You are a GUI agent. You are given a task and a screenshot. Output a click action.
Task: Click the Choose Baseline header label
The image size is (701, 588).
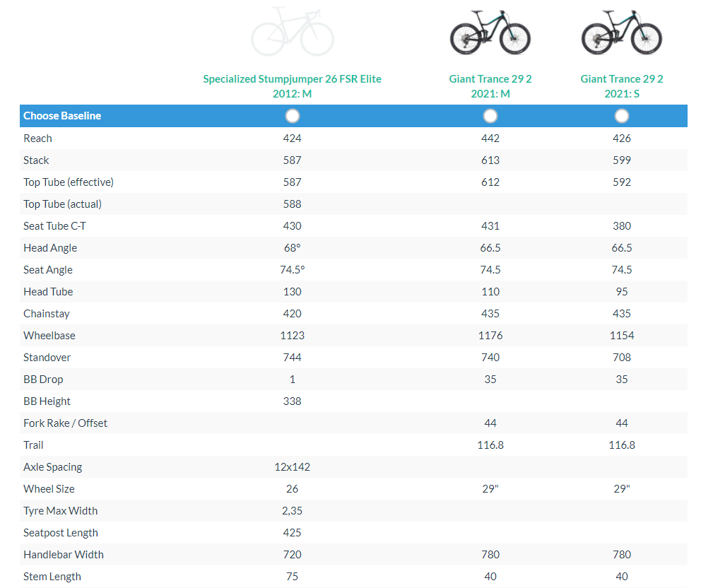pyautogui.click(x=62, y=116)
